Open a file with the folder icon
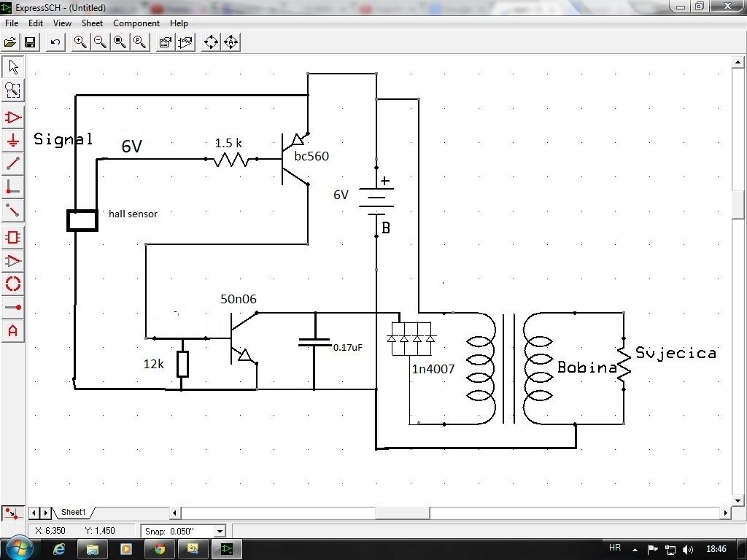 click(10, 42)
